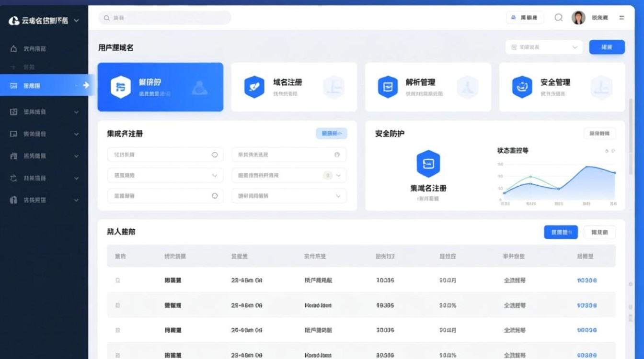
Task: Click the 安全管理 shield card icon
Action: (x=522, y=87)
